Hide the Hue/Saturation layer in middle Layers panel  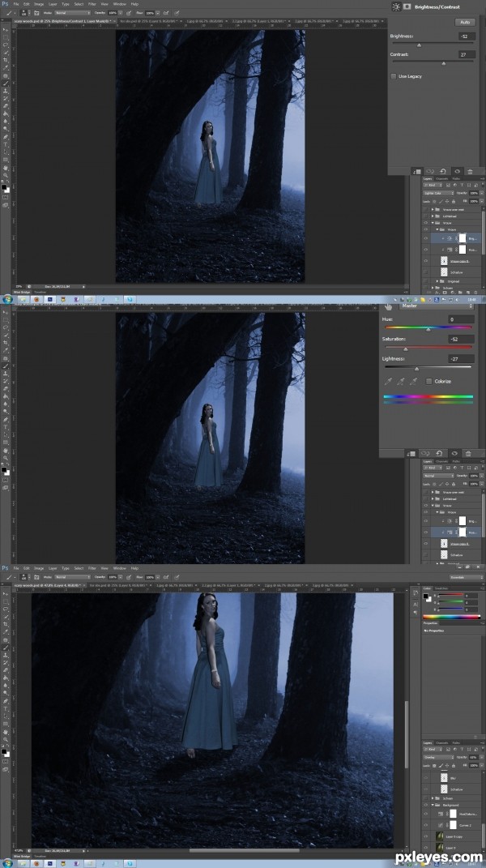click(426, 532)
